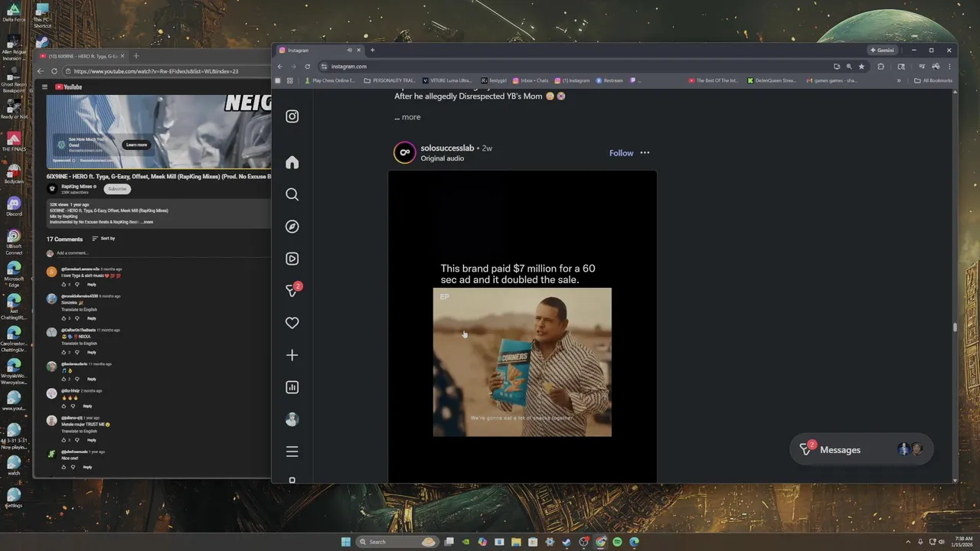The width and height of the screenshot is (980, 551).
Task: Open the RapKing Mixes channel name
Action: coord(78,186)
